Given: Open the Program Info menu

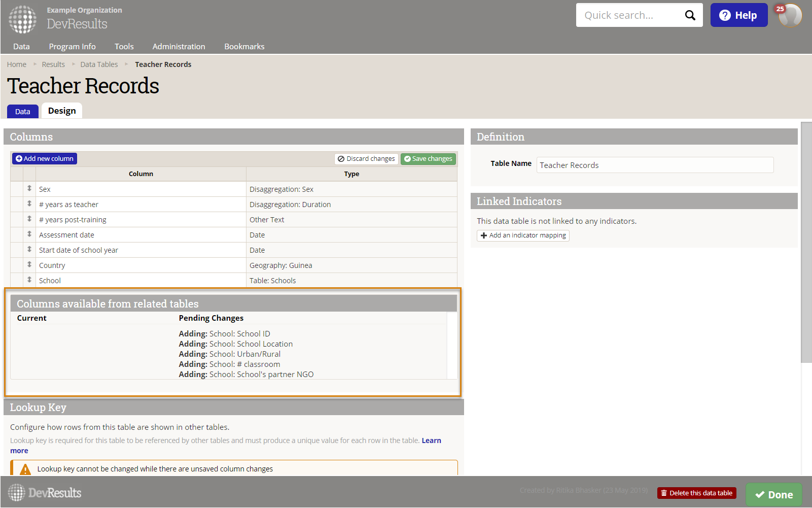Looking at the screenshot, I should pyautogui.click(x=72, y=46).
